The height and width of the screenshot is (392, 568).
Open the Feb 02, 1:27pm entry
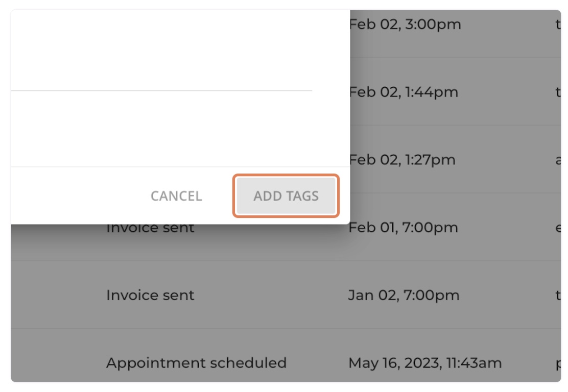402,160
